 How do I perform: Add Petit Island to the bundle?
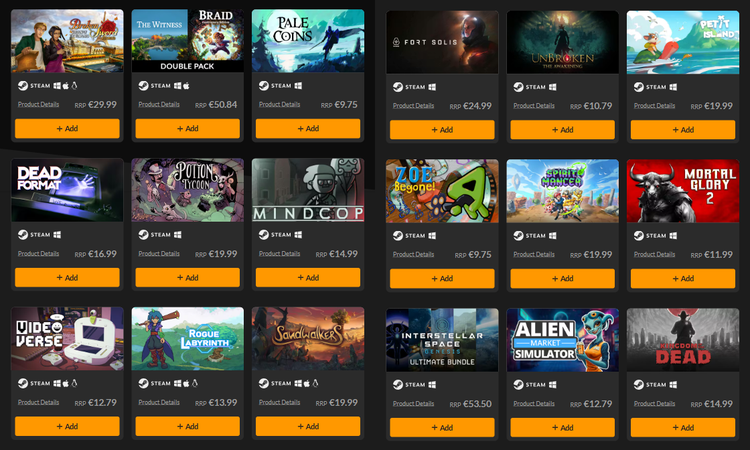pos(683,130)
